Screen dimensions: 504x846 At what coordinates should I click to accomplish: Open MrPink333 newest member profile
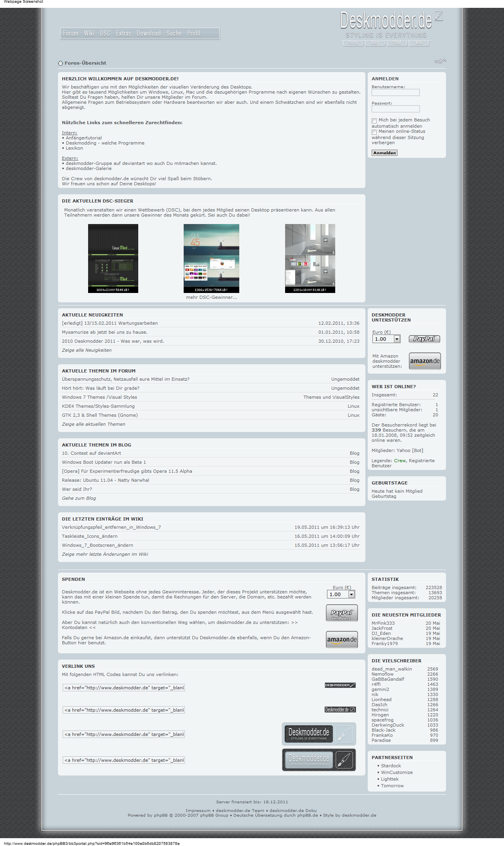(x=383, y=623)
